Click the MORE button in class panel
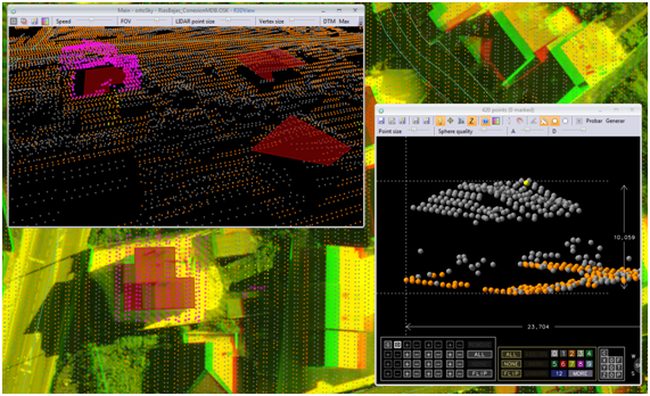This screenshot has width=650, height=396. point(580,374)
